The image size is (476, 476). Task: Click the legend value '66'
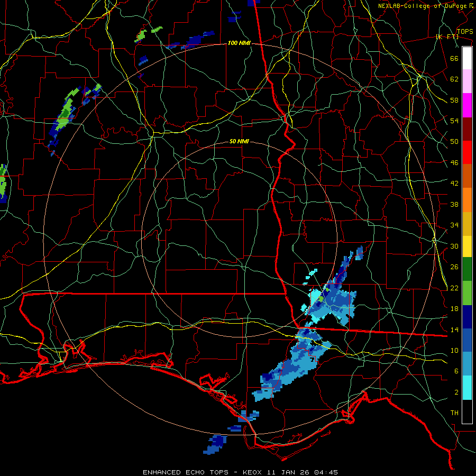tap(454, 58)
